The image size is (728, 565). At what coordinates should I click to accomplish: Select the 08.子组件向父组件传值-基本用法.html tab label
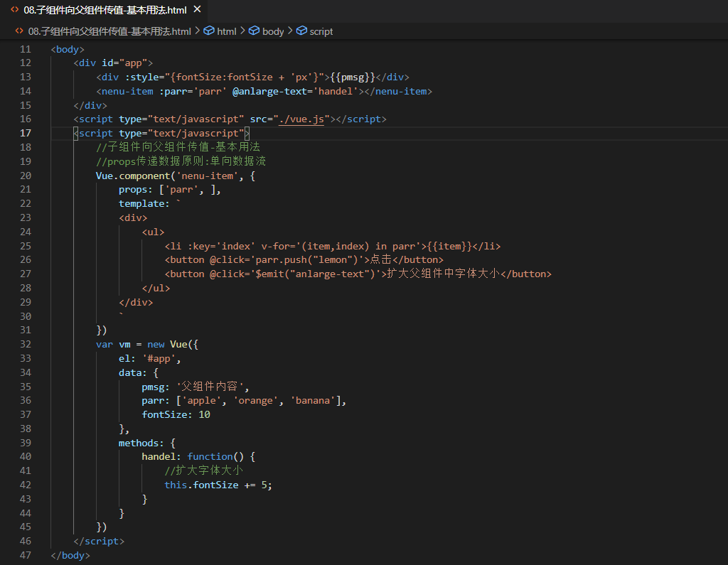coord(105,10)
